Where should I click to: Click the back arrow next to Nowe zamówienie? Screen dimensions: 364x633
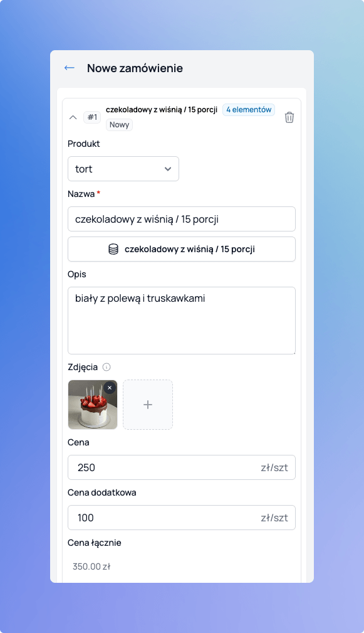[70, 67]
